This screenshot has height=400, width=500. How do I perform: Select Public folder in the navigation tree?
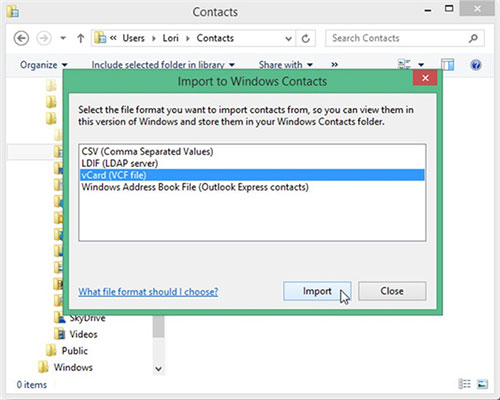pyautogui.click(x=75, y=351)
